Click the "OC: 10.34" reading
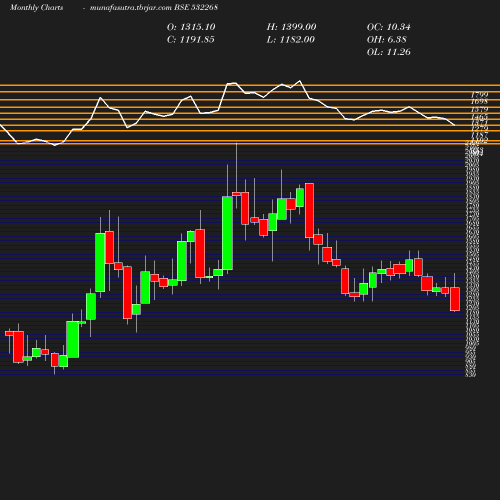 (x=389, y=27)
